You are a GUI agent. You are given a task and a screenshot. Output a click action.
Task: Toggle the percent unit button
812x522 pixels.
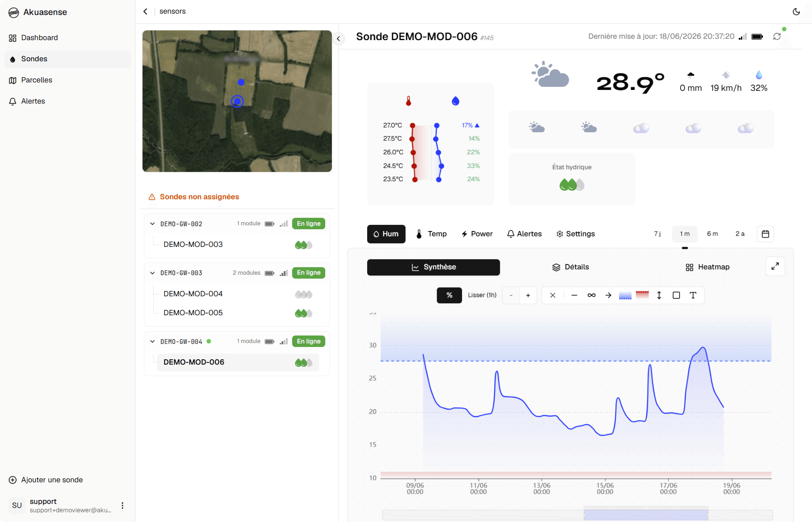pyautogui.click(x=449, y=295)
